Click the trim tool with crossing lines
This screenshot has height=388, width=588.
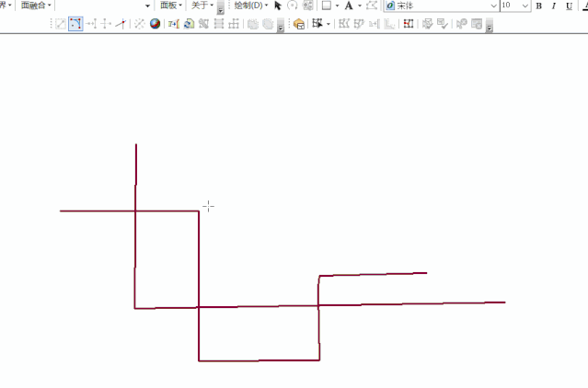(x=106, y=24)
